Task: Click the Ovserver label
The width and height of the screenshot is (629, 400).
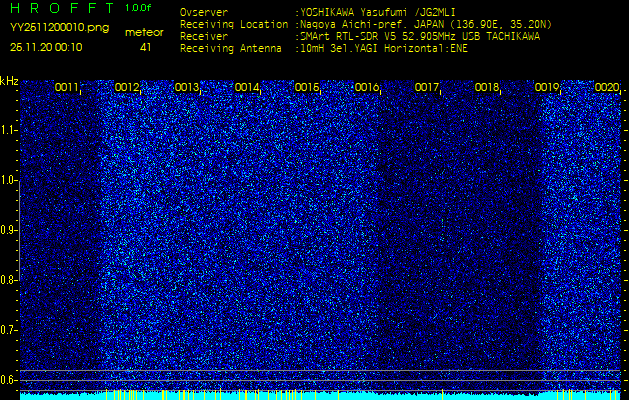Action: point(204,12)
